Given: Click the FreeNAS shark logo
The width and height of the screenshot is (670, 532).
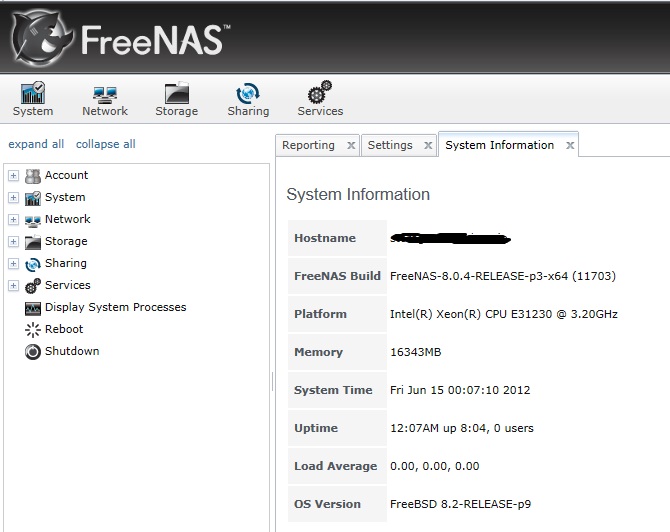Looking at the screenshot, I should pyautogui.click(x=41, y=38).
